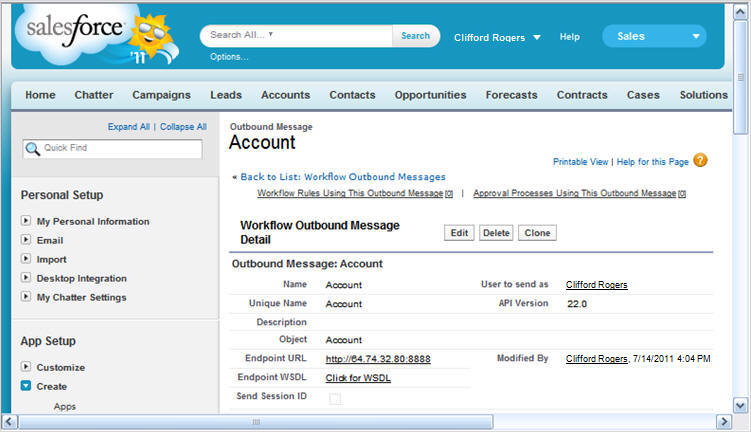
Task: Go to the Home tab
Action: coord(40,95)
